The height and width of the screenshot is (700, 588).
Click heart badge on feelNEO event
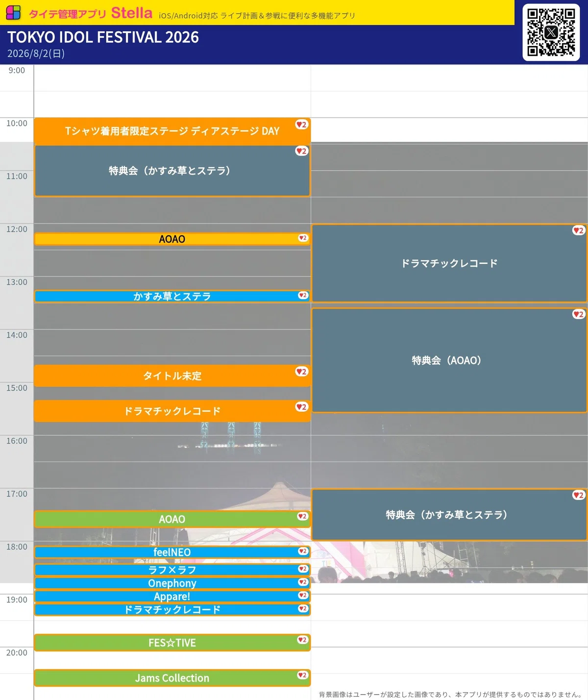[x=303, y=551]
